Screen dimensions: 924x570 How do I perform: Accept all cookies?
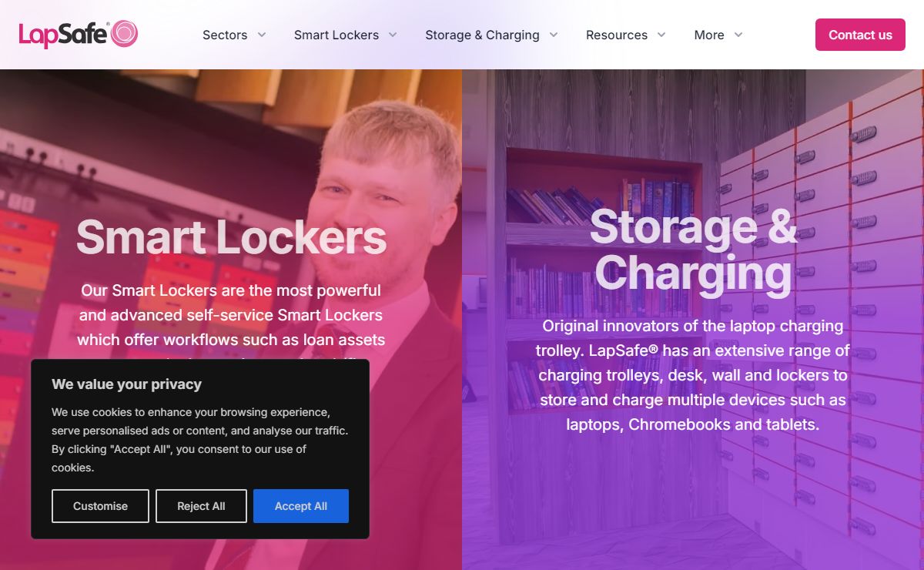[301, 506]
